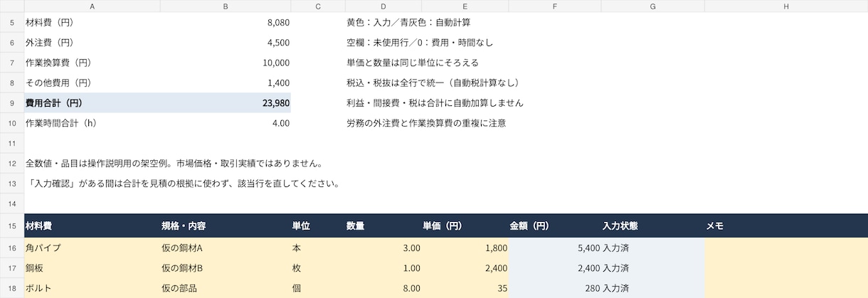Click the cell labeled 外注費（円）

[92, 43]
